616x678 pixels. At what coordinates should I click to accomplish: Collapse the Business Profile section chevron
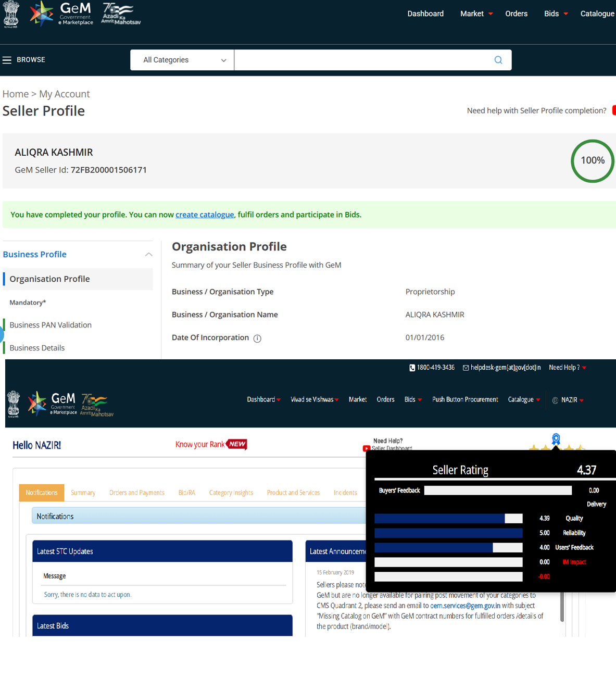click(149, 254)
